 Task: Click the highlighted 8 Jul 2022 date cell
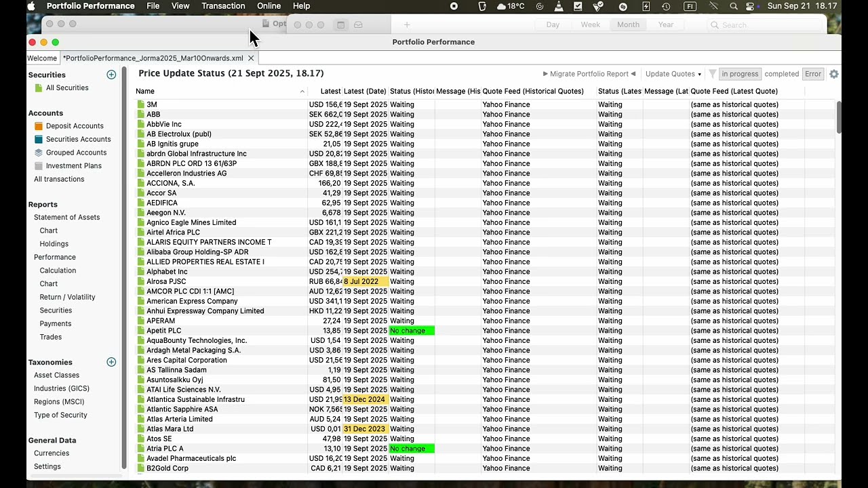pyautogui.click(x=366, y=281)
